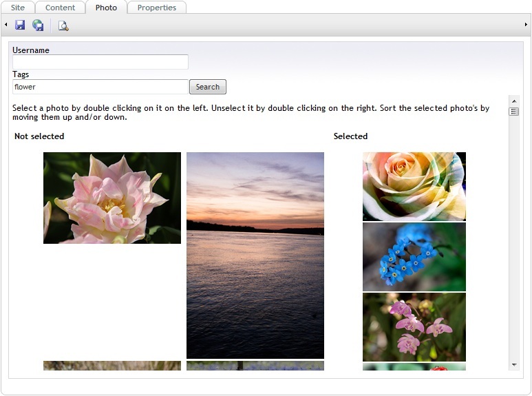Click the right toolbar scroll arrow
This screenshot has width=532, height=396.
[x=526, y=25]
